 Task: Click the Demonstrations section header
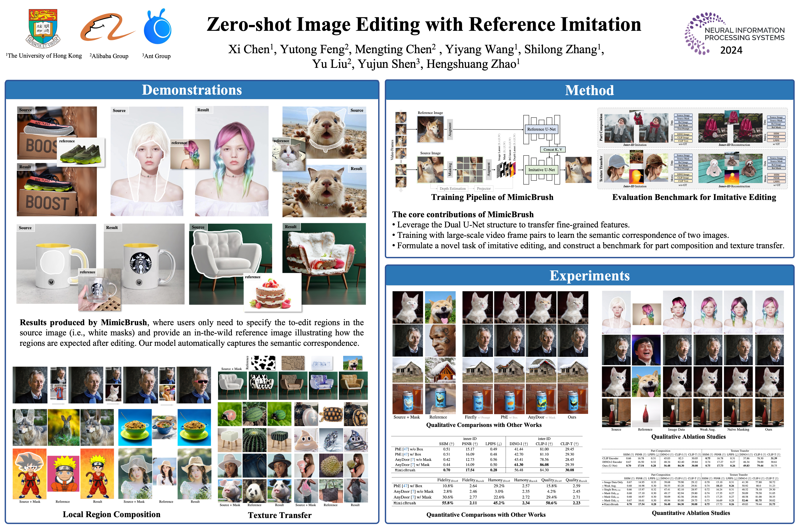tap(192, 90)
